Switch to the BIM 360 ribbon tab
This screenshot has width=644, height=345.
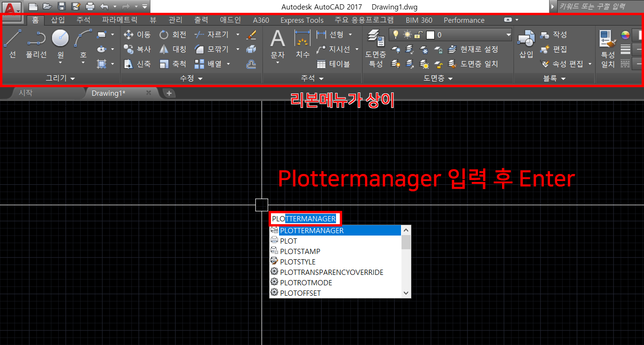point(419,20)
